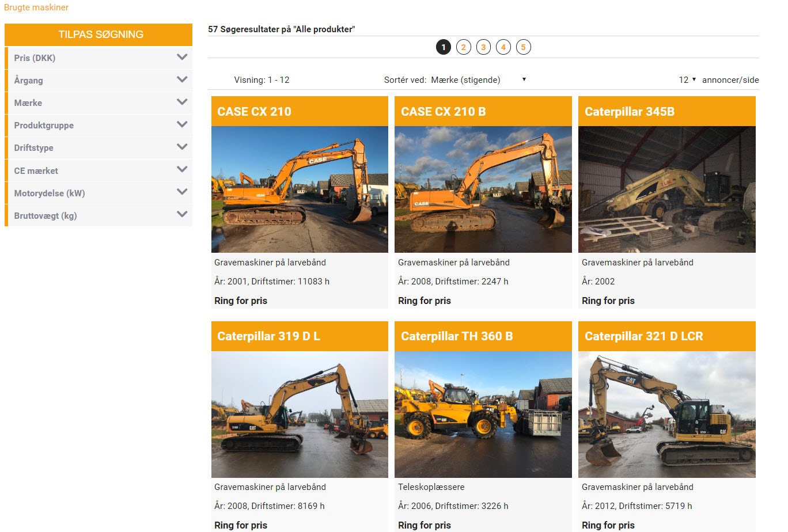Viewport: 788px width, 532px height.
Task: View the CASE CX 210 B excavator photo
Action: (x=483, y=189)
